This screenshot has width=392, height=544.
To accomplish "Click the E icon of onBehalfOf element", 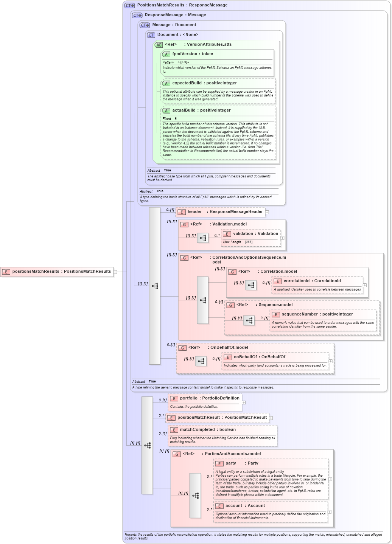I will click(228, 357).
